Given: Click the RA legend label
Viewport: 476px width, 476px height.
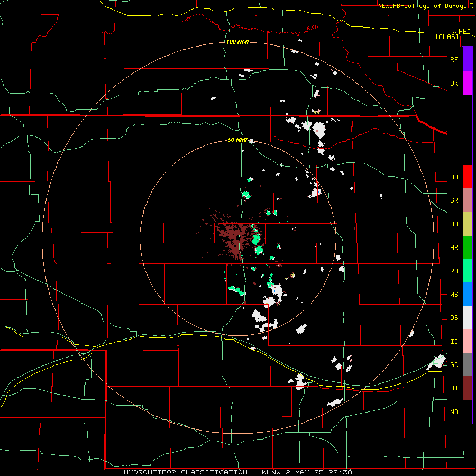Looking at the screenshot, I should (x=454, y=271).
